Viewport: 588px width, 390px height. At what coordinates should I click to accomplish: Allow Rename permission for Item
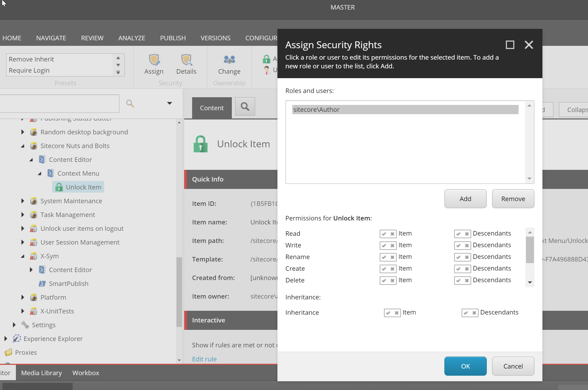[384, 257]
